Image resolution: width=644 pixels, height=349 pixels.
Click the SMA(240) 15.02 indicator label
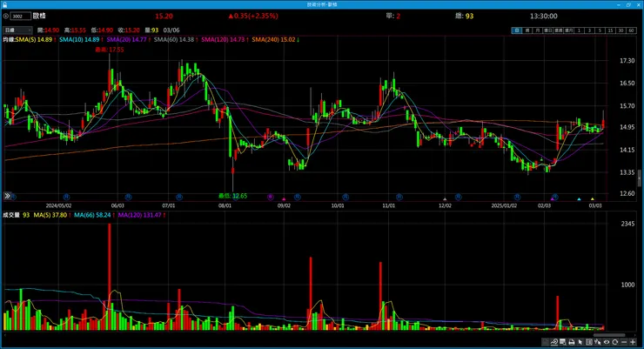tap(273, 39)
